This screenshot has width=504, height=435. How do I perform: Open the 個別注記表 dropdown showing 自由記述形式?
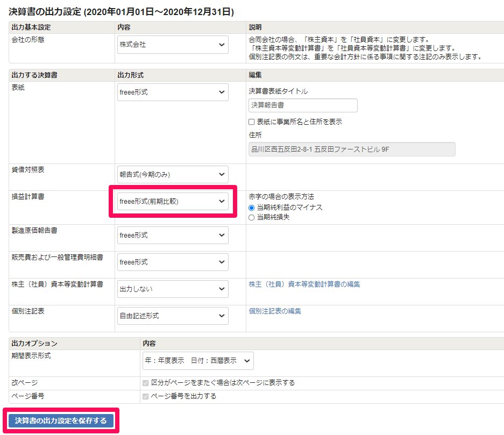click(172, 316)
